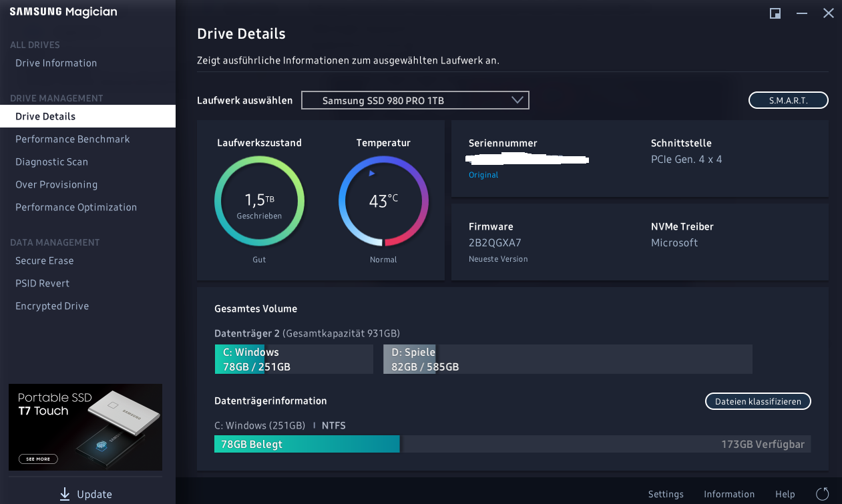
Task: Go to Encrypted Drive
Action: [52, 306]
